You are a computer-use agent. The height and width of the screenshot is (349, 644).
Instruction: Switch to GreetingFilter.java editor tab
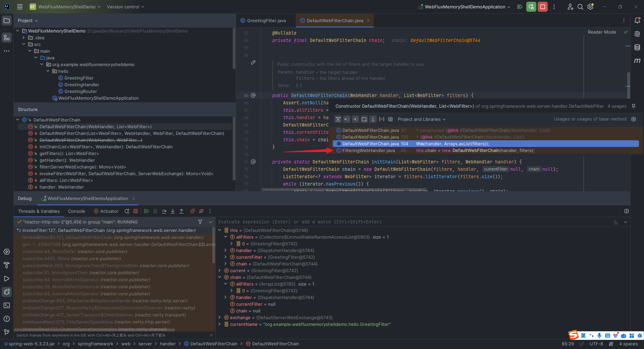[263, 20]
